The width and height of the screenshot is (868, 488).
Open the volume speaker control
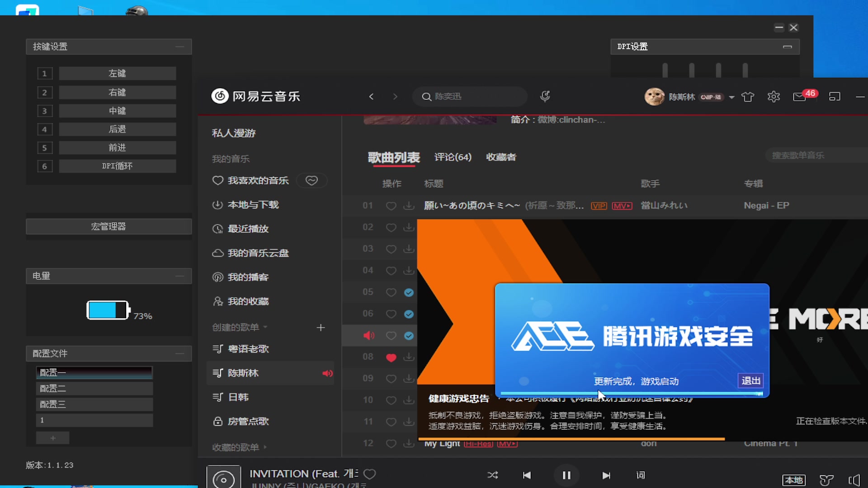(854, 480)
